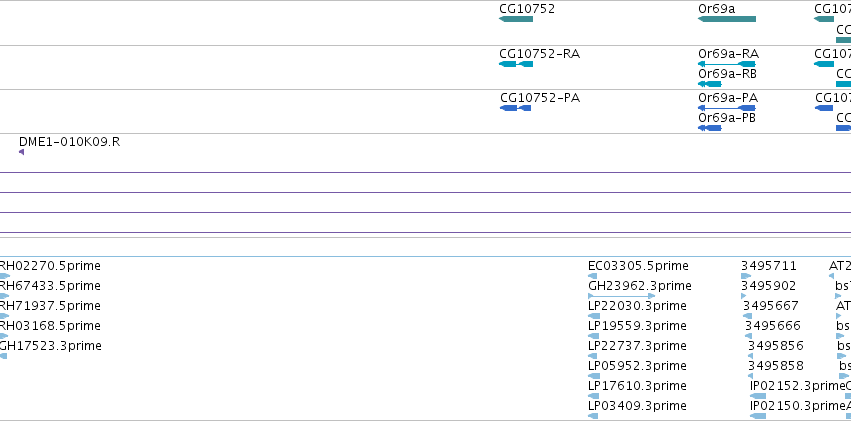851x421 pixels.
Task: Click the 3495666 feature label
Action: [773, 326]
